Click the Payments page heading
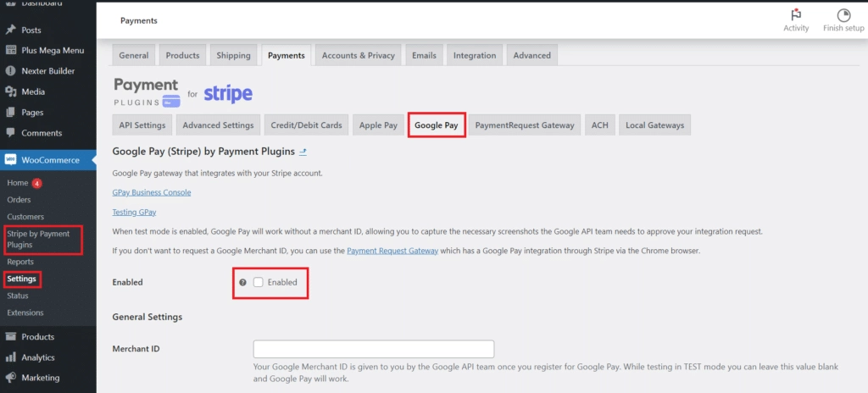868x393 pixels. point(139,20)
